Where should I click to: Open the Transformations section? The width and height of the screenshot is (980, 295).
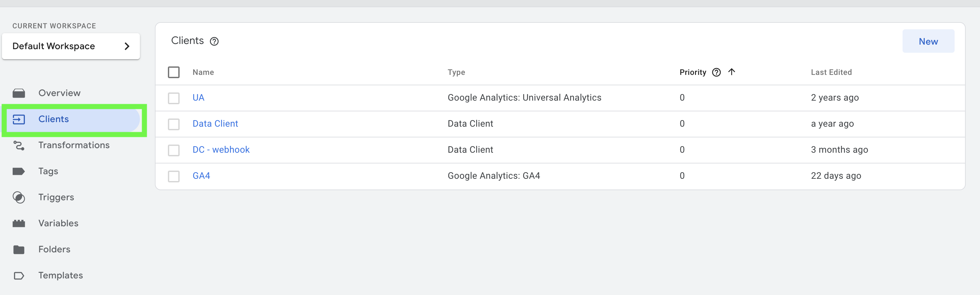click(x=74, y=146)
